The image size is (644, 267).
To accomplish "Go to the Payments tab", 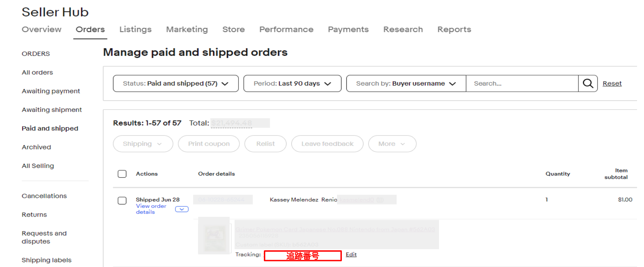I will 348,30.
